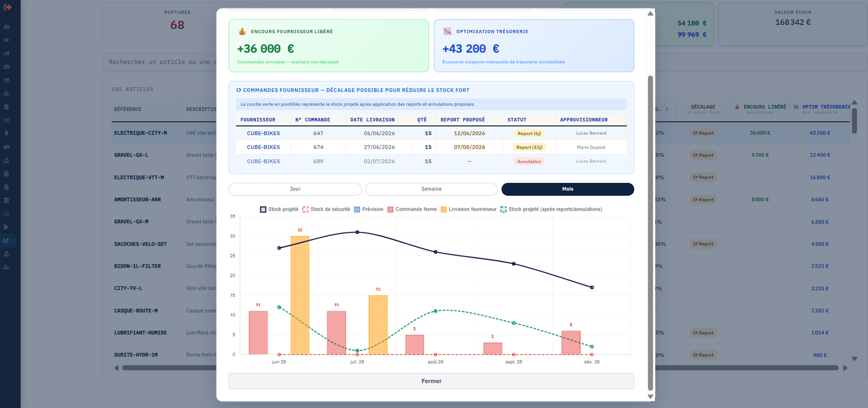Click the Annulation status badge

(529, 162)
